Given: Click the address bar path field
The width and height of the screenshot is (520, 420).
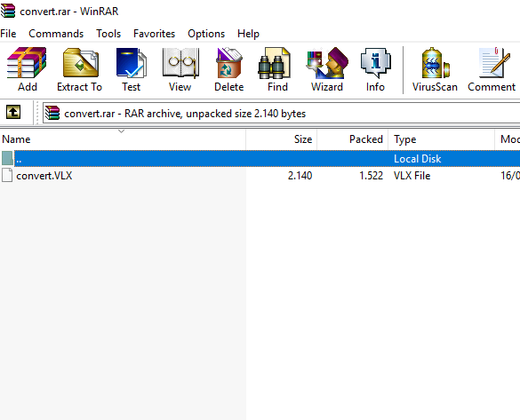Looking at the screenshot, I should pos(281,114).
